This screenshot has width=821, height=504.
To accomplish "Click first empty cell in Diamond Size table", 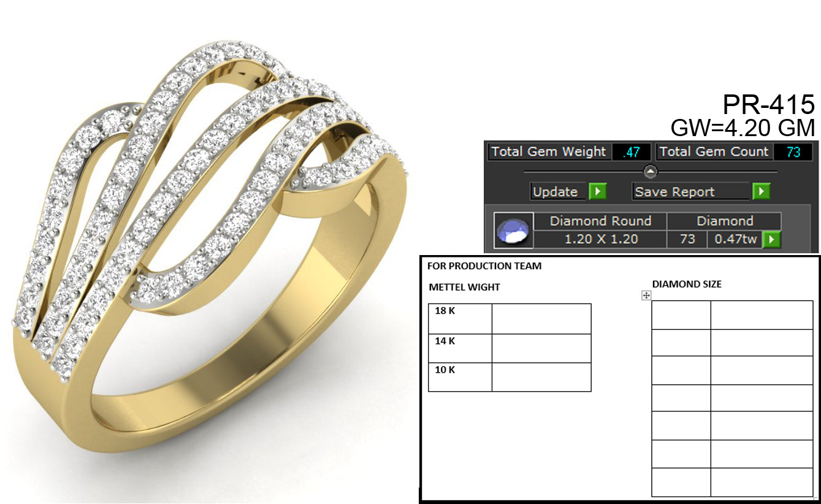I will pos(681,315).
